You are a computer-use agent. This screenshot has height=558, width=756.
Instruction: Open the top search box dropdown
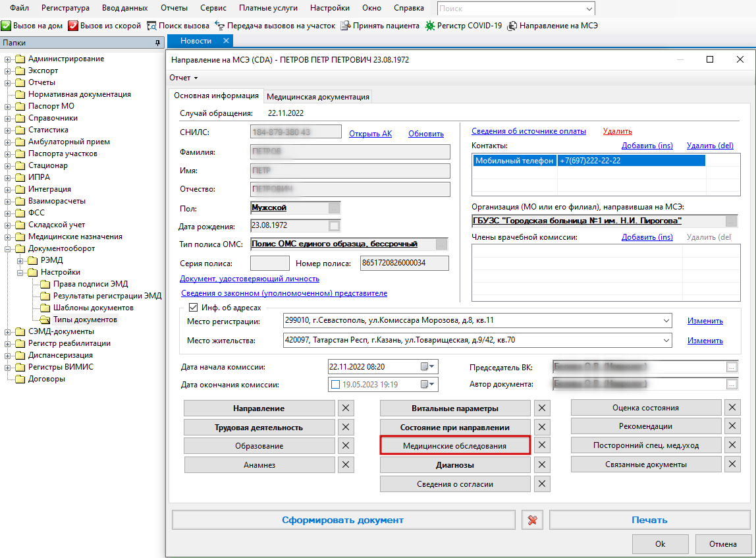tap(589, 9)
